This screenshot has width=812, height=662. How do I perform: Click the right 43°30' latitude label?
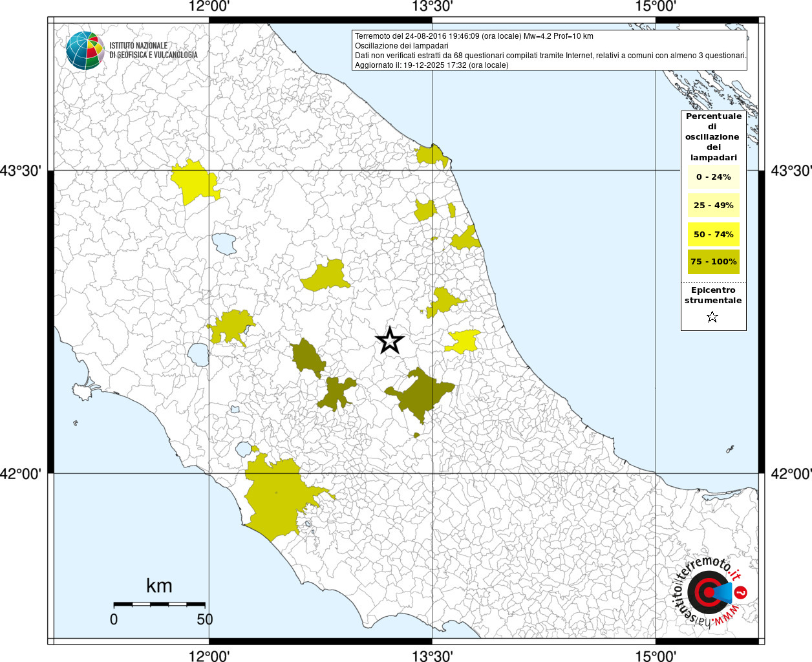pos(791,171)
